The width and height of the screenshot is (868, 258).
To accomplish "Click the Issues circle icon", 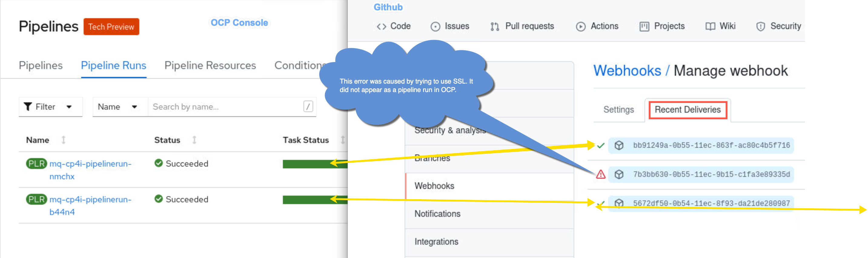I will [435, 27].
